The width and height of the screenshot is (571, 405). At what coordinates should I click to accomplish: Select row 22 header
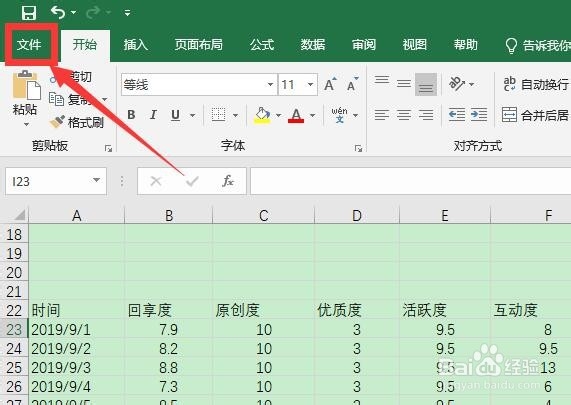[14, 310]
